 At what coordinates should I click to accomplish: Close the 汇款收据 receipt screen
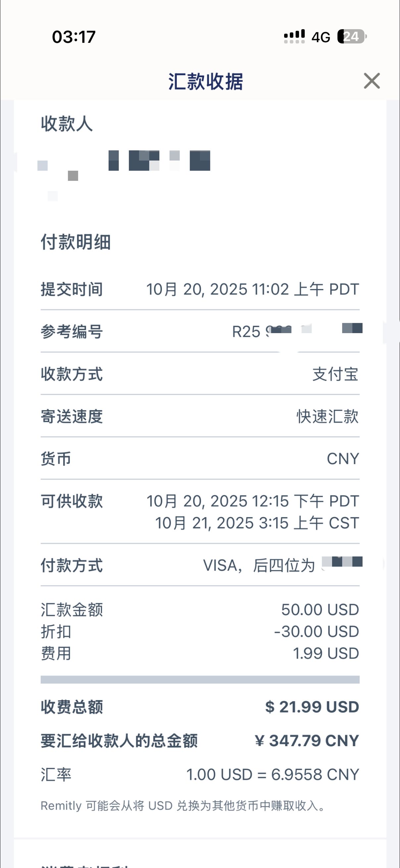372,81
